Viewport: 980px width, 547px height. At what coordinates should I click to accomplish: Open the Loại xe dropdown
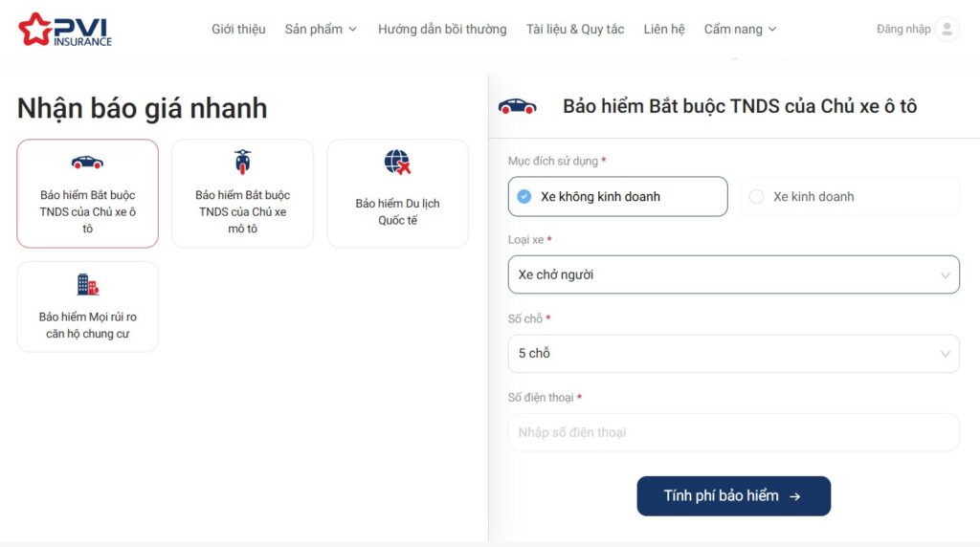coord(733,274)
